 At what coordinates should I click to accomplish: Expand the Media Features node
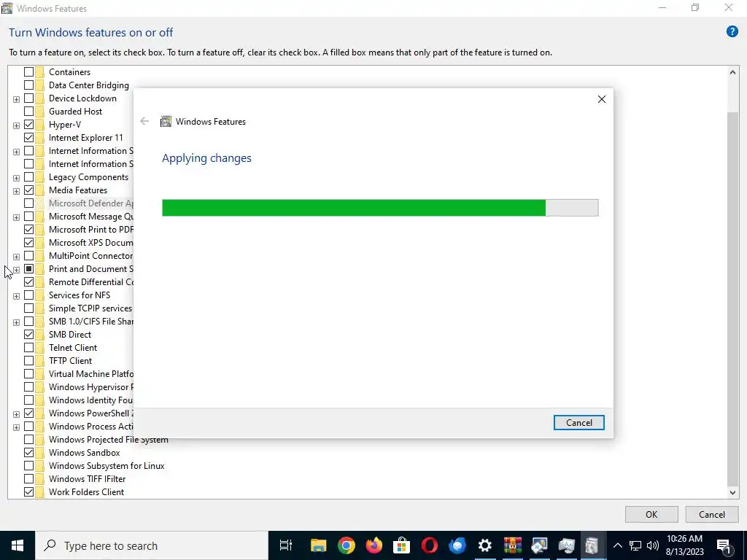16,191
